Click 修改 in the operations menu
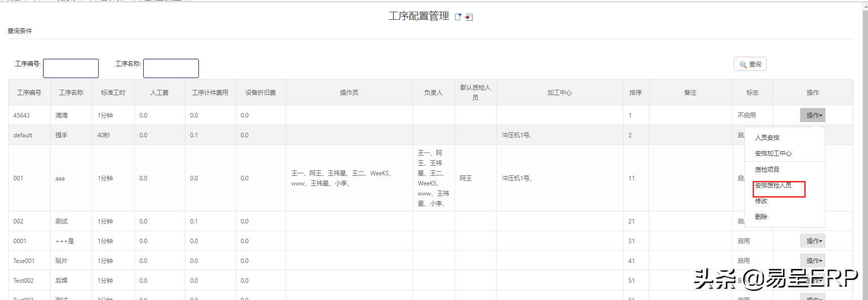The width and height of the screenshot is (868, 300). tap(761, 201)
